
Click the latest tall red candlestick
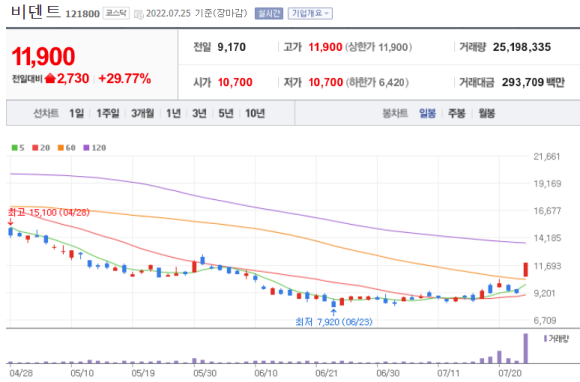[526, 270]
